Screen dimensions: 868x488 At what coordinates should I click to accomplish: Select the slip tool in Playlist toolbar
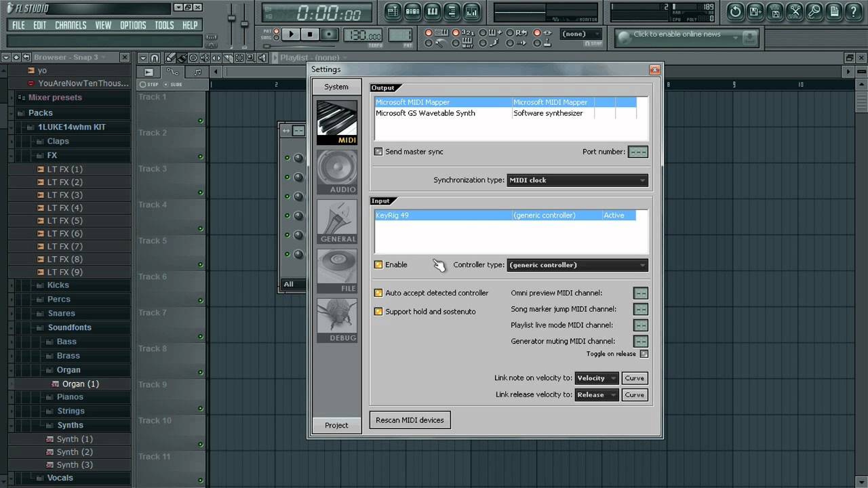coord(216,58)
